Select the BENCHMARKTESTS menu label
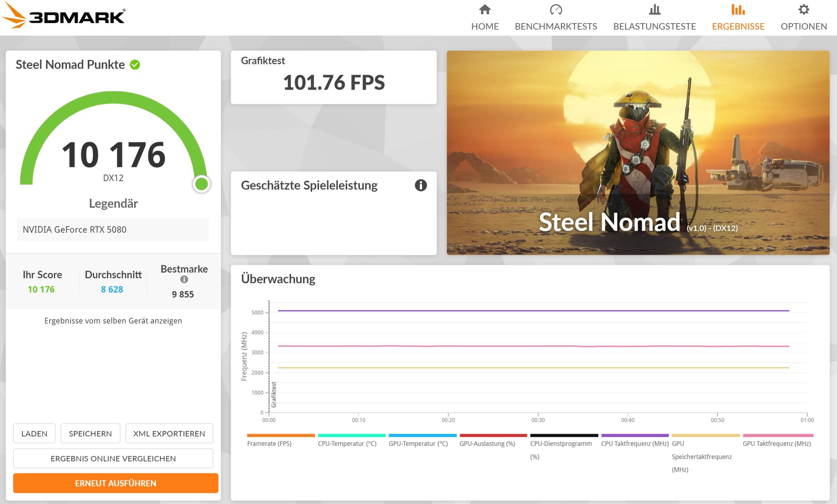This screenshot has width=837, height=504. pyautogui.click(x=555, y=26)
